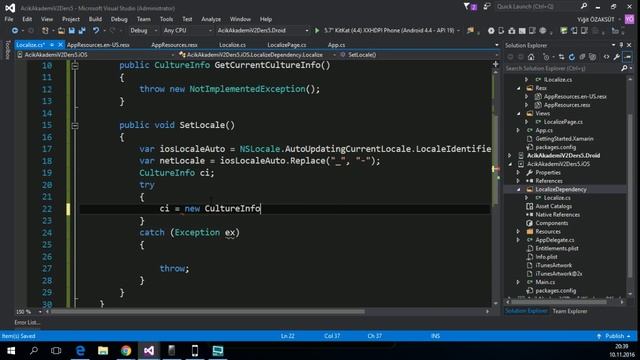Image resolution: width=640 pixels, height=360 pixels.
Task: Open Google Chrome from the taskbar
Action: pos(126,351)
